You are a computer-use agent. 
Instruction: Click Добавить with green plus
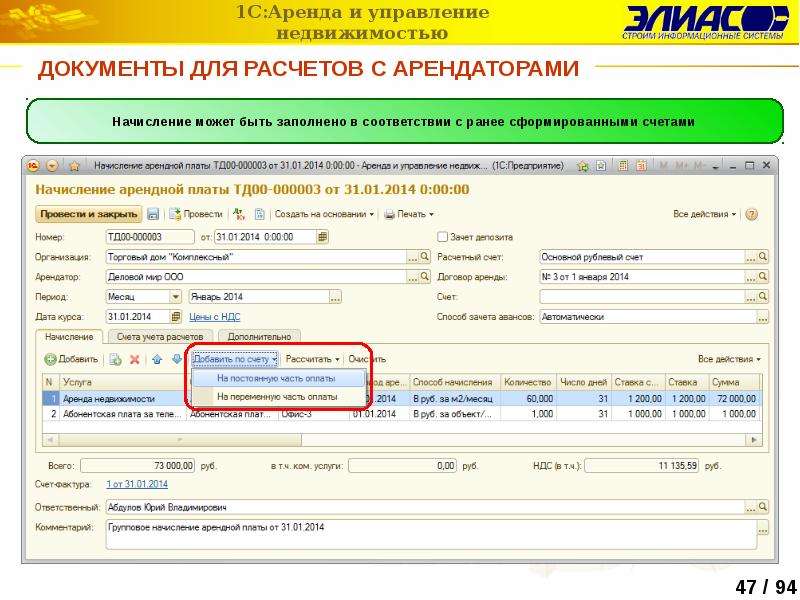tap(71, 360)
